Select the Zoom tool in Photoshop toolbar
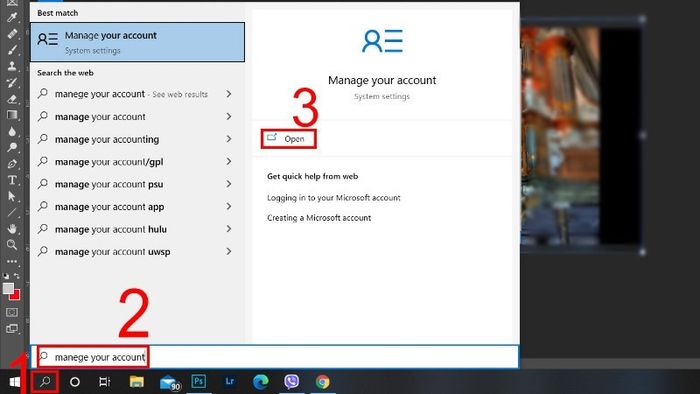700x394 pixels. 12,245
